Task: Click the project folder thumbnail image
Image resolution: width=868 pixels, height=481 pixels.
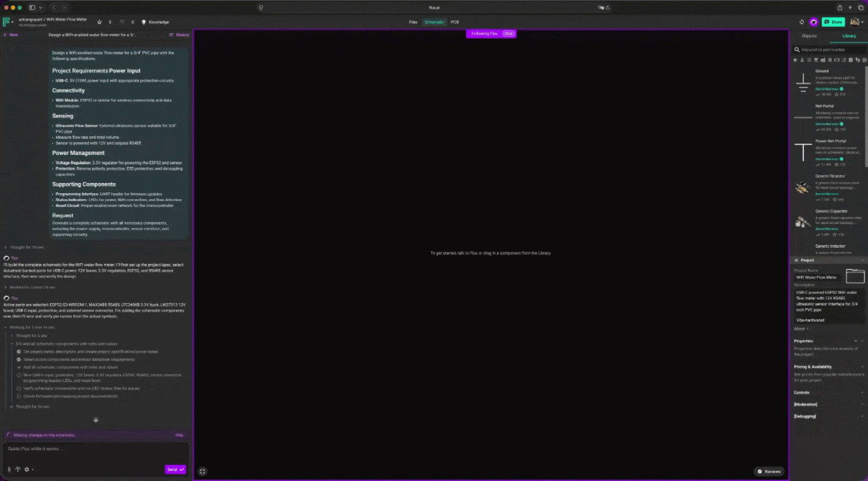Action: coord(855,276)
